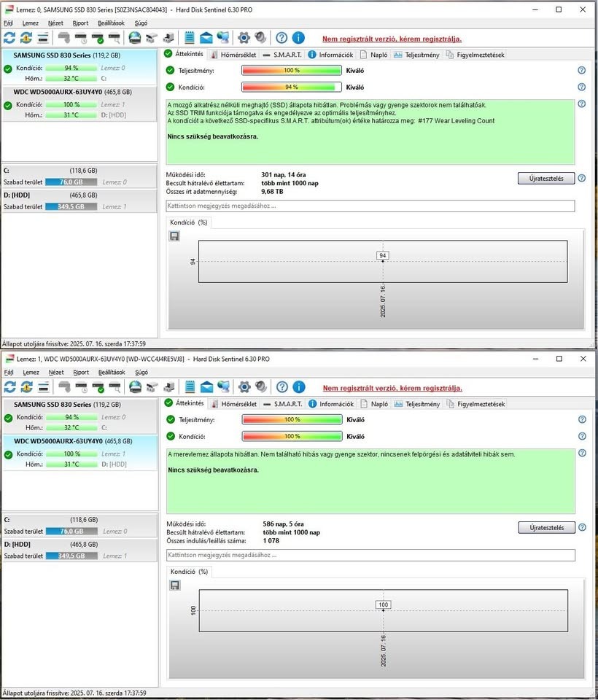Click save icon above condition graph in top window
The image size is (598, 700).
pyautogui.click(x=174, y=236)
